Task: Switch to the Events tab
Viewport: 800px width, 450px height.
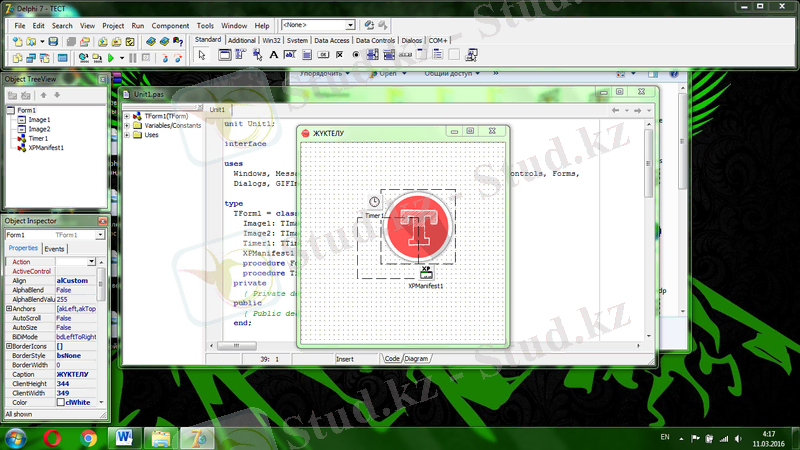Action: [54, 248]
